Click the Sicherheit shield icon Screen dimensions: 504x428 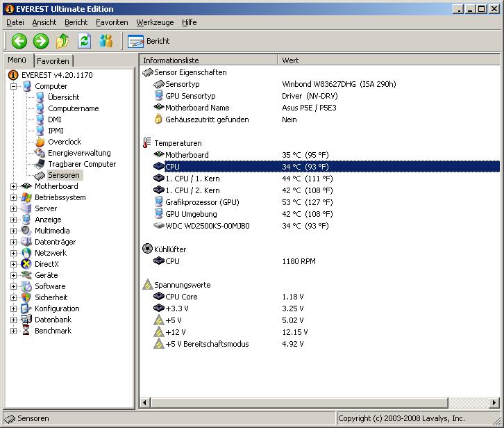click(26, 297)
